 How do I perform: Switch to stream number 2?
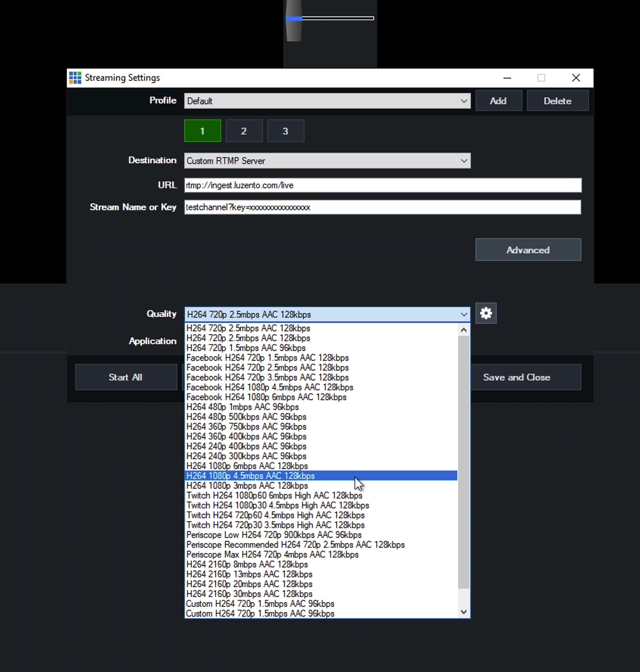point(244,131)
